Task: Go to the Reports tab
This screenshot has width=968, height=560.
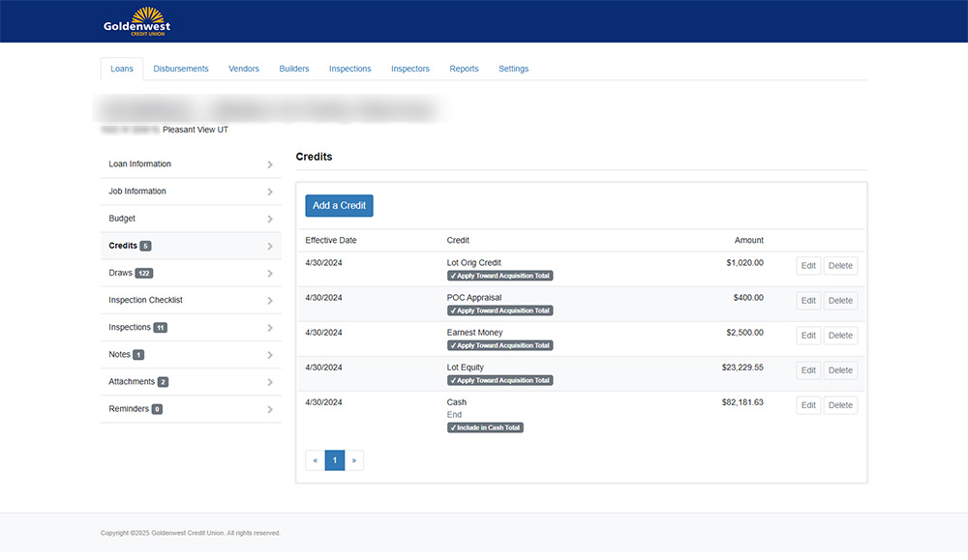Action: [464, 69]
